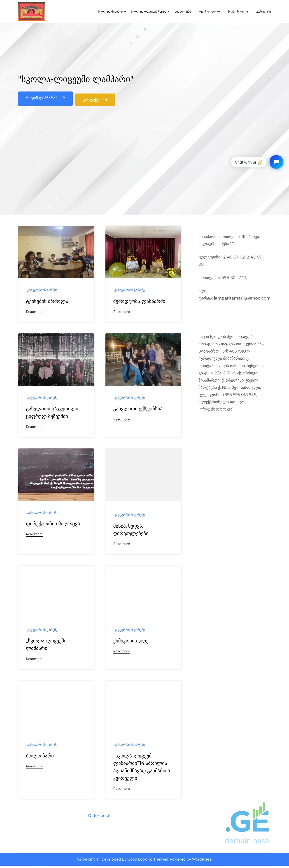Open the შემოდგომა ლამპარში post image

tap(143, 252)
